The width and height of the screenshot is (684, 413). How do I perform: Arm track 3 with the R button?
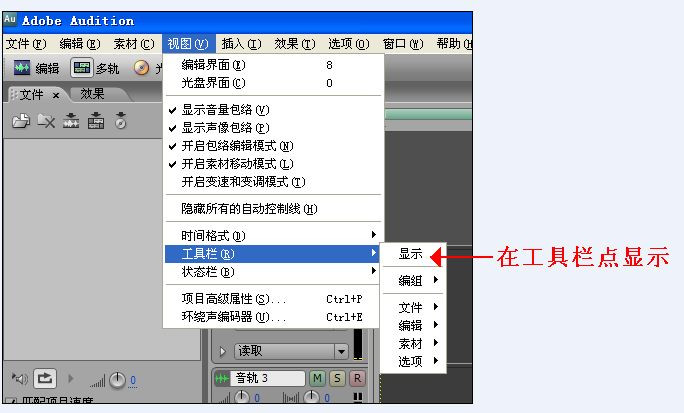(357, 378)
